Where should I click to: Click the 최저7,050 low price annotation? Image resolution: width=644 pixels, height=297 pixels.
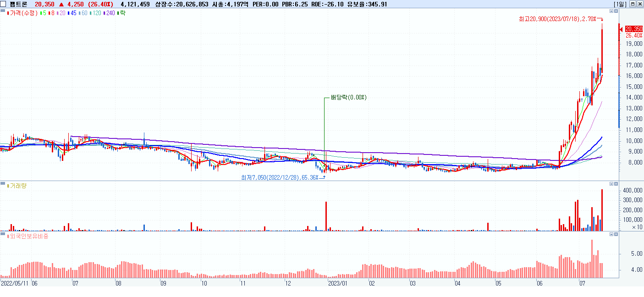click(x=280, y=177)
